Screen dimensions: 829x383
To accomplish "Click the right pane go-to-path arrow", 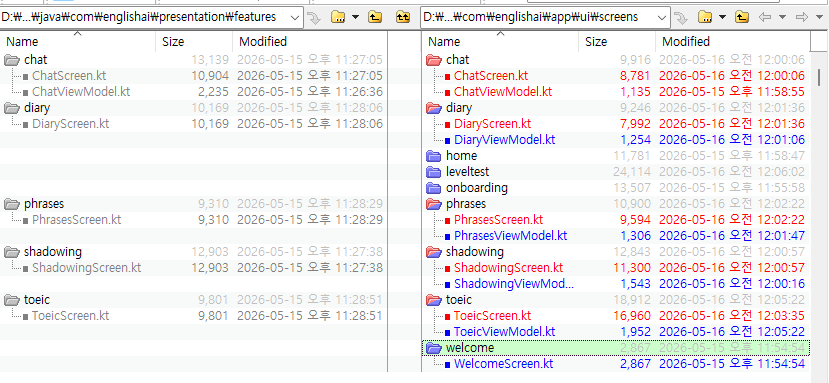I will (681, 17).
